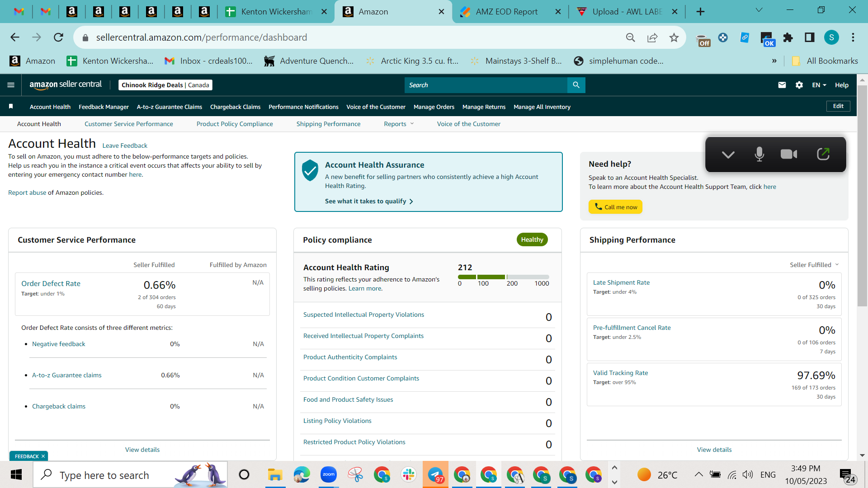Image resolution: width=868 pixels, height=488 pixels.
Task: Open Feedback Manager in the favorites bar
Action: [104, 107]
